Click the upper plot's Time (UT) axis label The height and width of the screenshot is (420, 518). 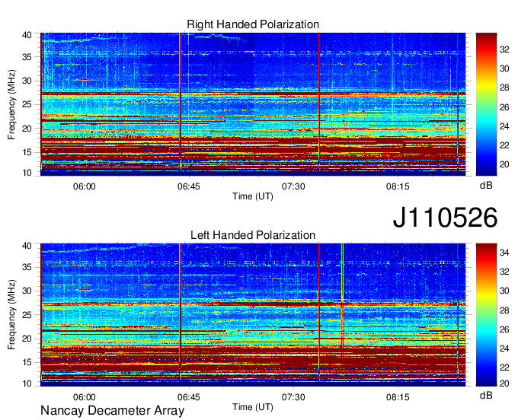pyautogui.click(x=253, y=196)
